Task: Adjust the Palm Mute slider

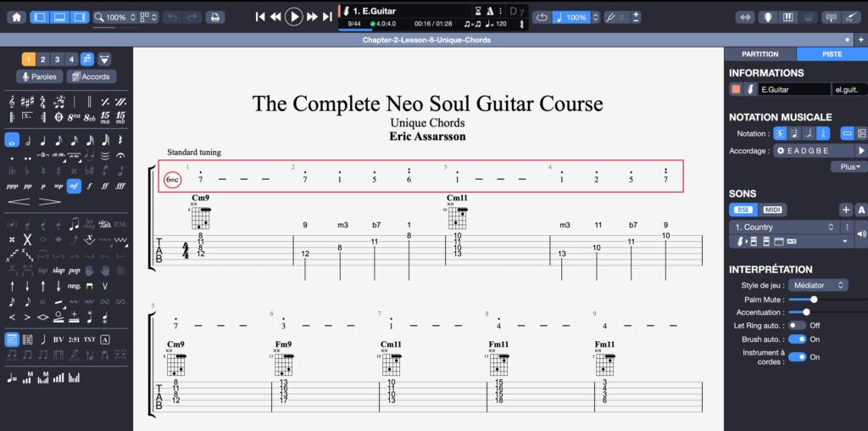Action: click(x=814, y=299)
